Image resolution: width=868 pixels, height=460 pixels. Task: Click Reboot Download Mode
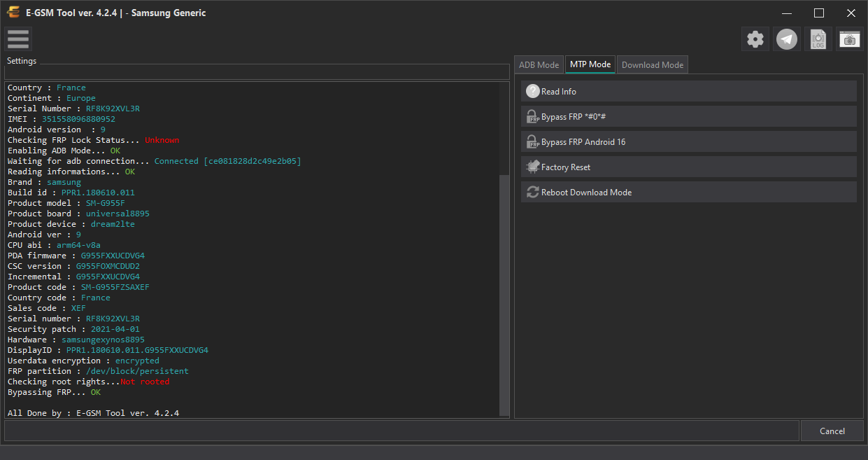pos(688,192)
